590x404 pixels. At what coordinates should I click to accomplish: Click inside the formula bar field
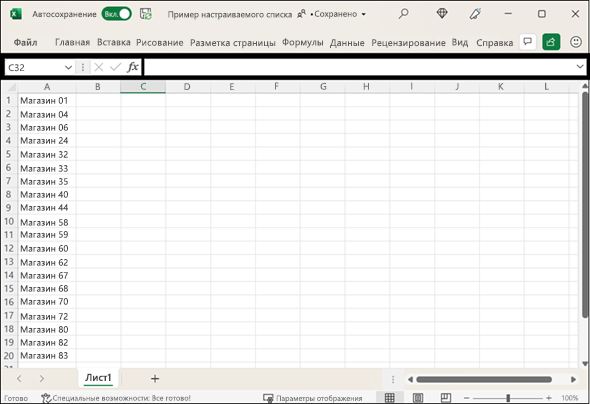[359, 67]
